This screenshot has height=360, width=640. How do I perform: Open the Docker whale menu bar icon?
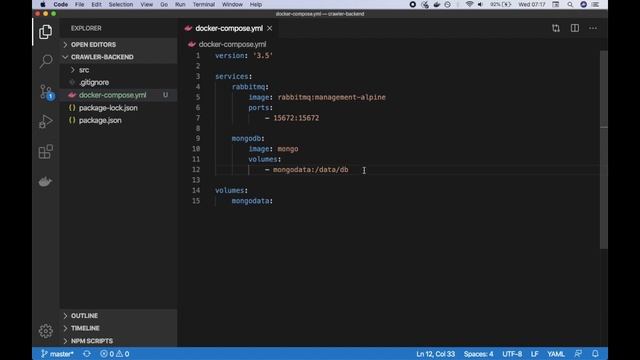(x=436, y=4)
